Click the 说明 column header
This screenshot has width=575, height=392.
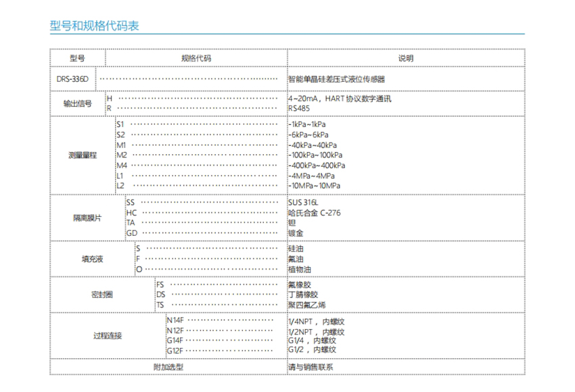point(405,59)
